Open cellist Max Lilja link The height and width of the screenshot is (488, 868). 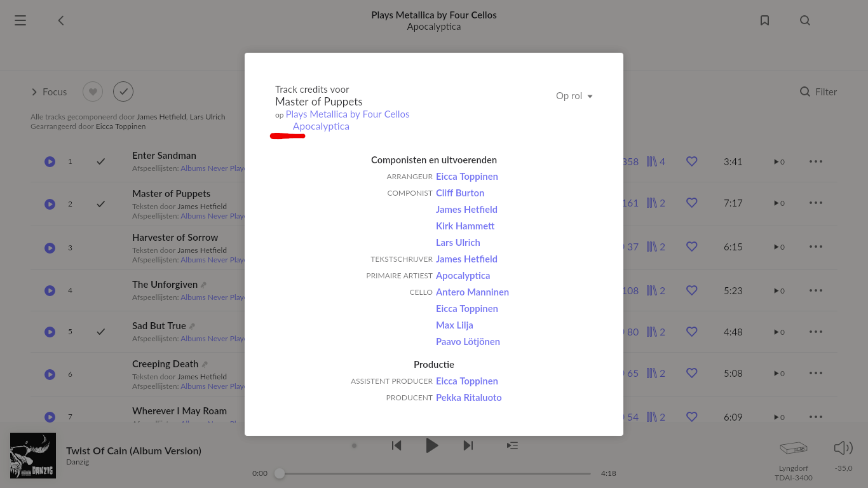(x=454, y=325)
